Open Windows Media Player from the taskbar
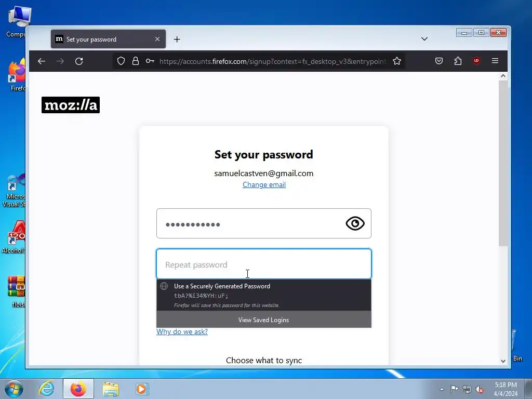 [x=141, y=389]
